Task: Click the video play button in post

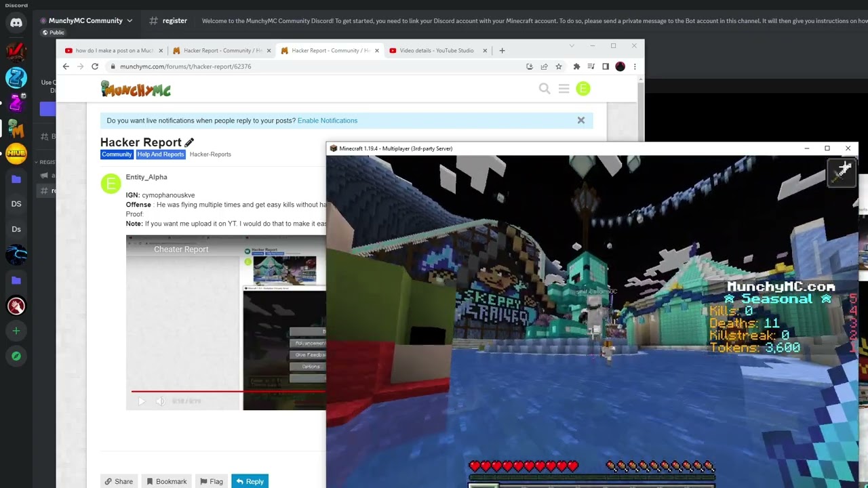Action: [141, 401]
